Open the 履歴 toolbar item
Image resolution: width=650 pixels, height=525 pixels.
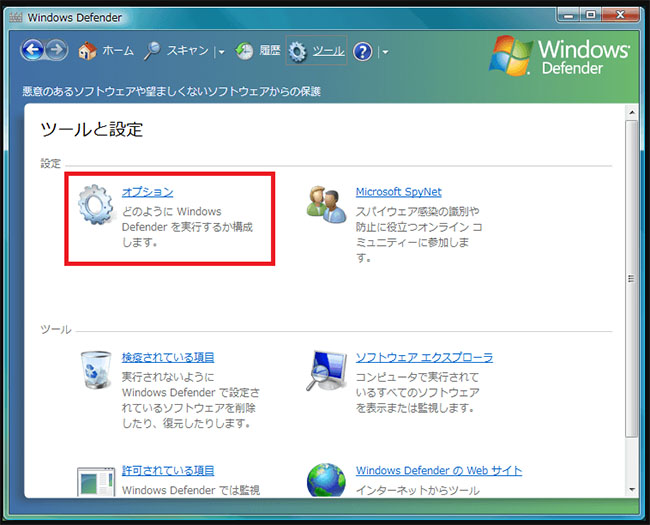(270, 51)
